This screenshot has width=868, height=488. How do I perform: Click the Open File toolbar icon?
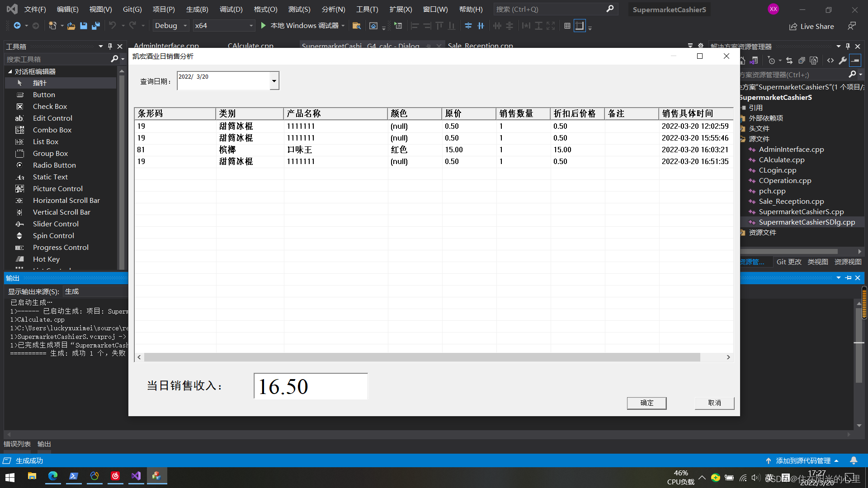pyautogui.click(x=71, y=26)
